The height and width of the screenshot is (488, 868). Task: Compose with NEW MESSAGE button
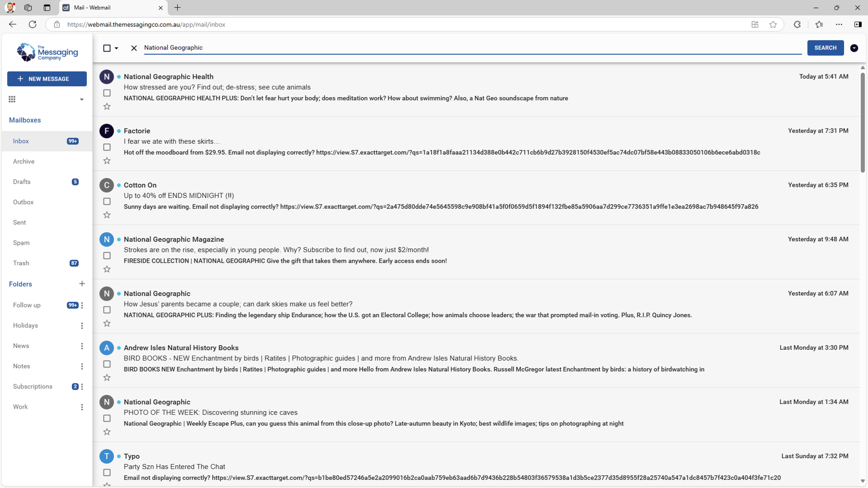[x=47, y=79]
